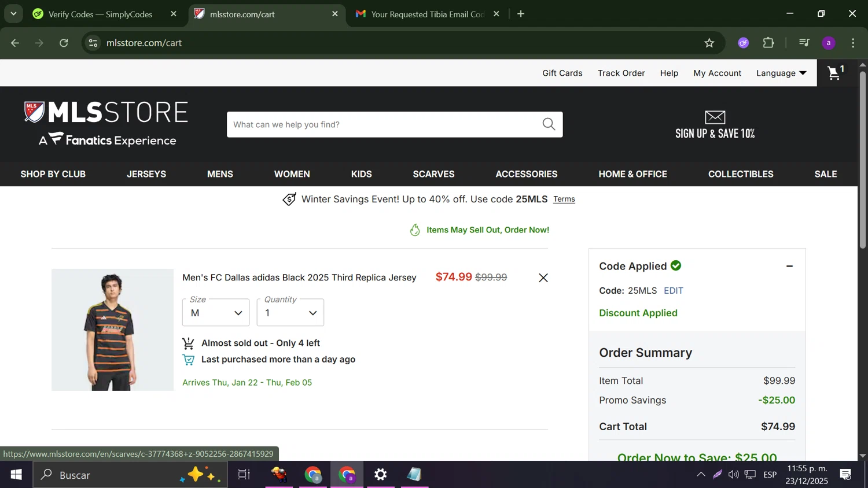
Task: Click the taskbar clock and date
Action: pyautogui.click(x=807, y=475)
